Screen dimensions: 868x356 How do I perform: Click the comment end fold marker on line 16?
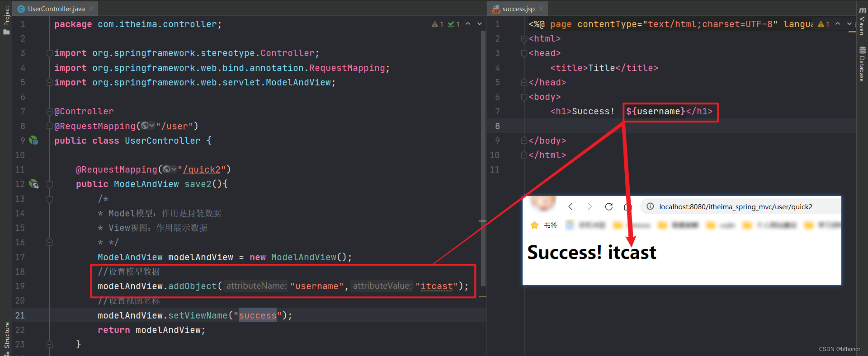(x=49, y=242)
